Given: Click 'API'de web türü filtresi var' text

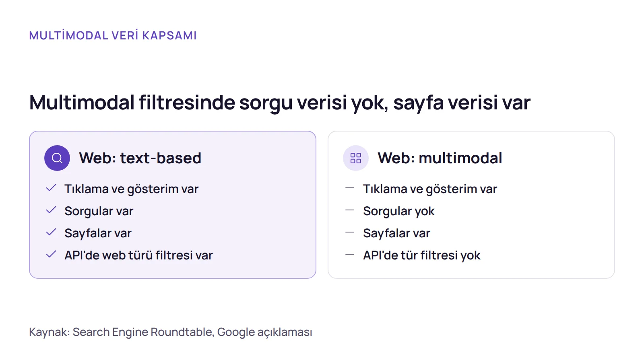Looking at the screenshot, I should (x=139, y=255).
